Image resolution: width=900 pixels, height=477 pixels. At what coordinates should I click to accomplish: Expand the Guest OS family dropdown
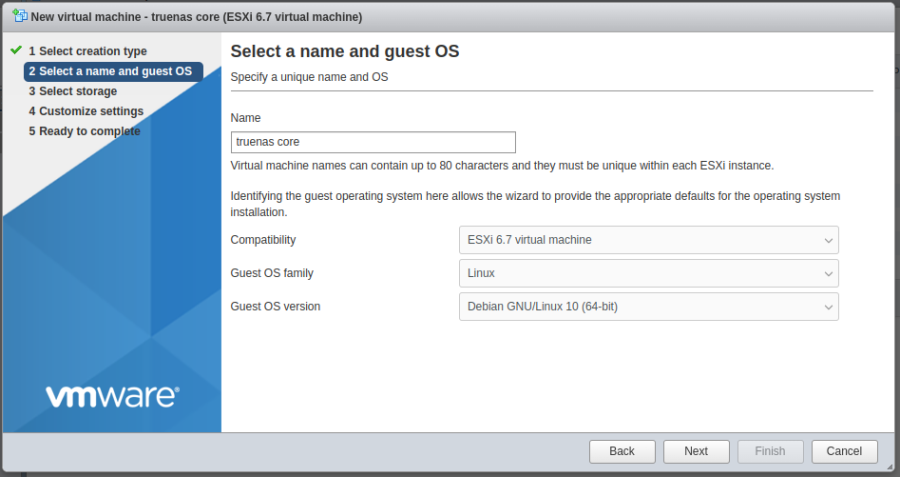648,273
